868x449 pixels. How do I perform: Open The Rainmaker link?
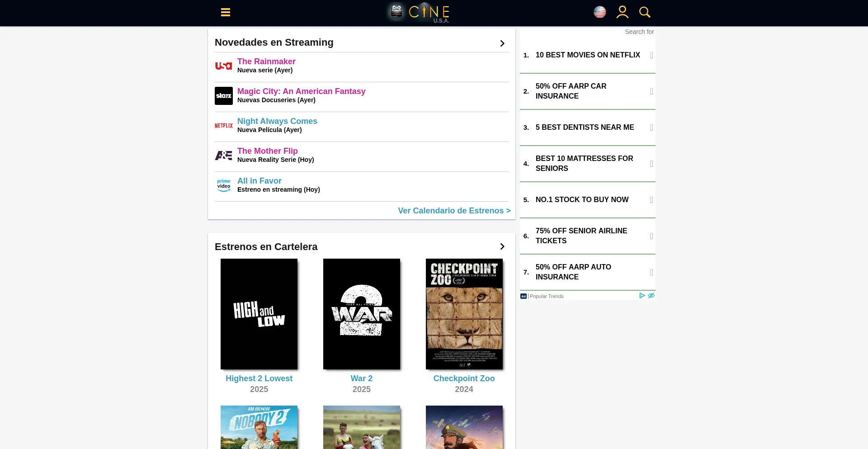266,61
